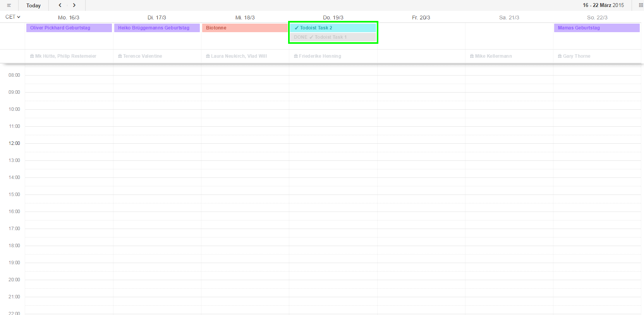The width and height of the screenshot is (644, 315).
Task: Click the 10:00 time label
Action: coord(14,109)
